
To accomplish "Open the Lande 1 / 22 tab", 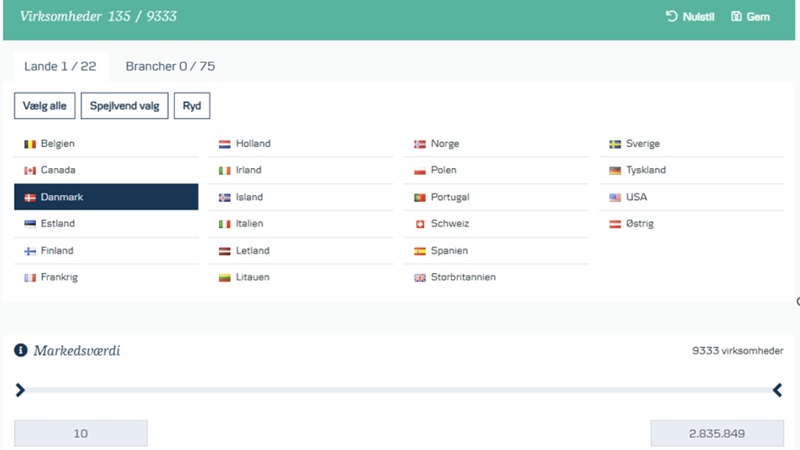I will click(60, 67).
